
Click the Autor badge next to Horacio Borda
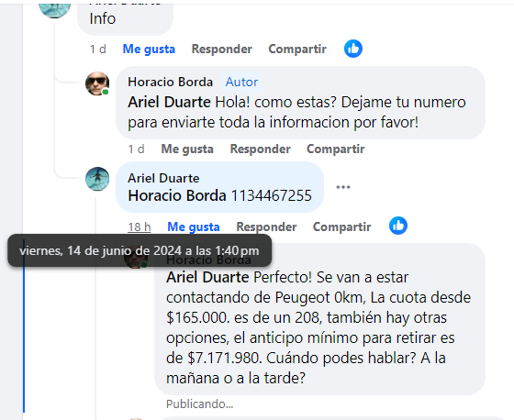click(x=241, y=82)
